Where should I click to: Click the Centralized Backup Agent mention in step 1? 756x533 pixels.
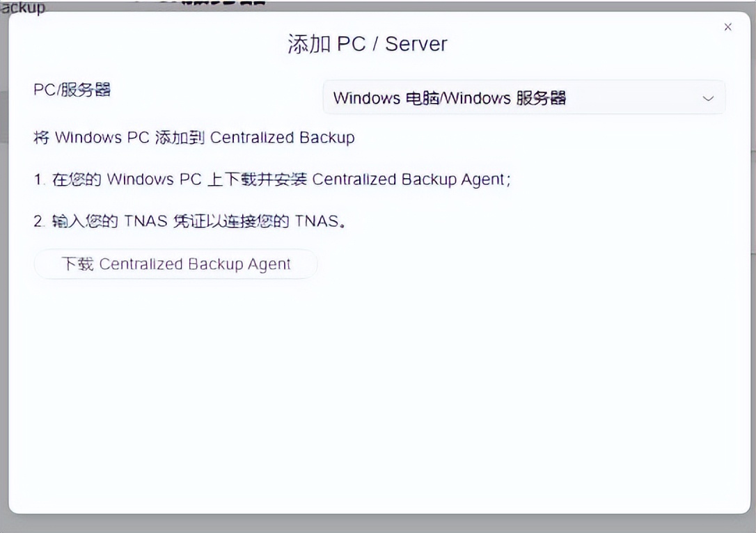click(411, 180)
